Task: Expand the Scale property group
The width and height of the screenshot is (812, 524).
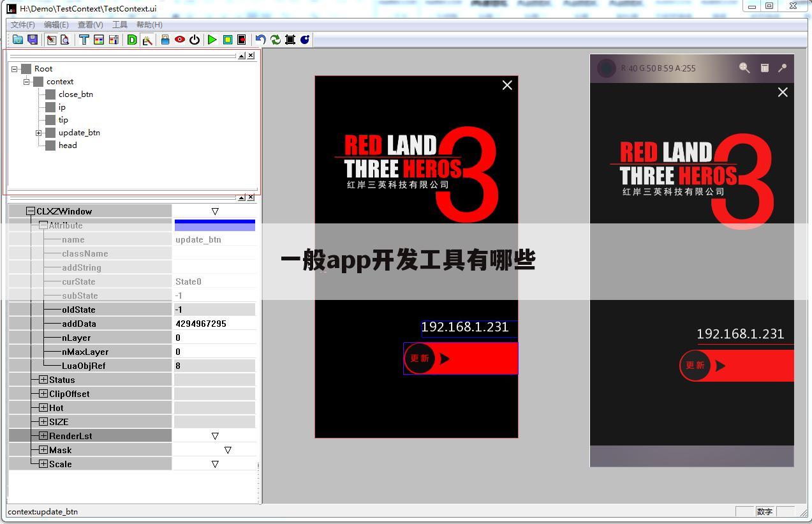Action: pos(43,464)
